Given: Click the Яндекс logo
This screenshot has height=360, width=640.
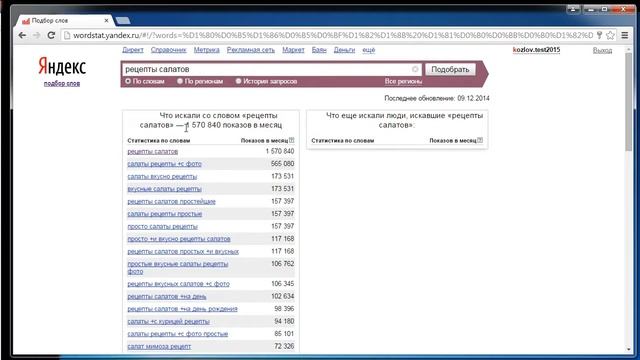Looking at the screenshot, I should 62,66.
